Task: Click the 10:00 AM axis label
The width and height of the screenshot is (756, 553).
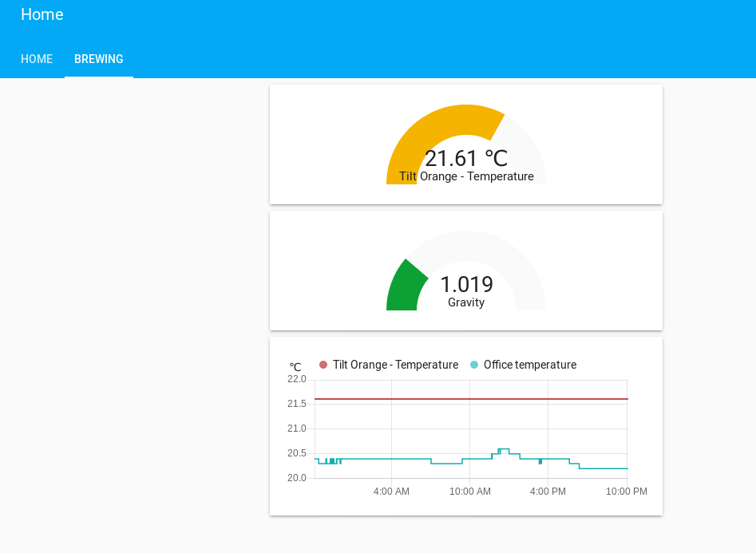Action: pos(469,492)
